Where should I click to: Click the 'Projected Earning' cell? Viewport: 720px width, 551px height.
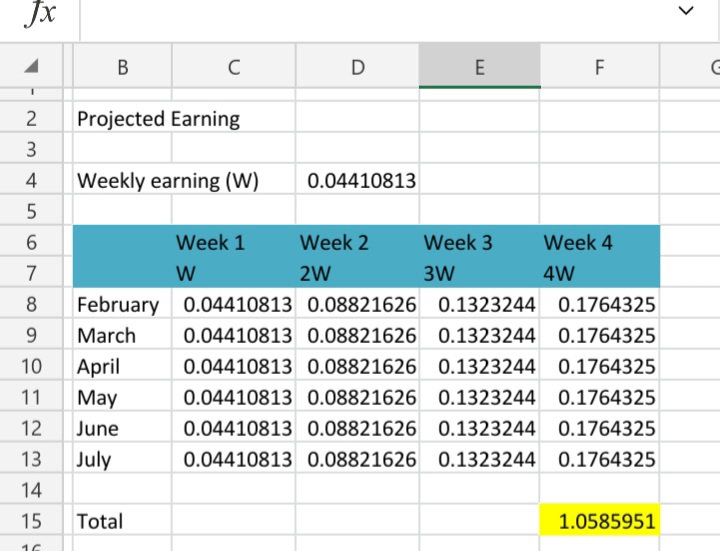click(x=158, y=118)
